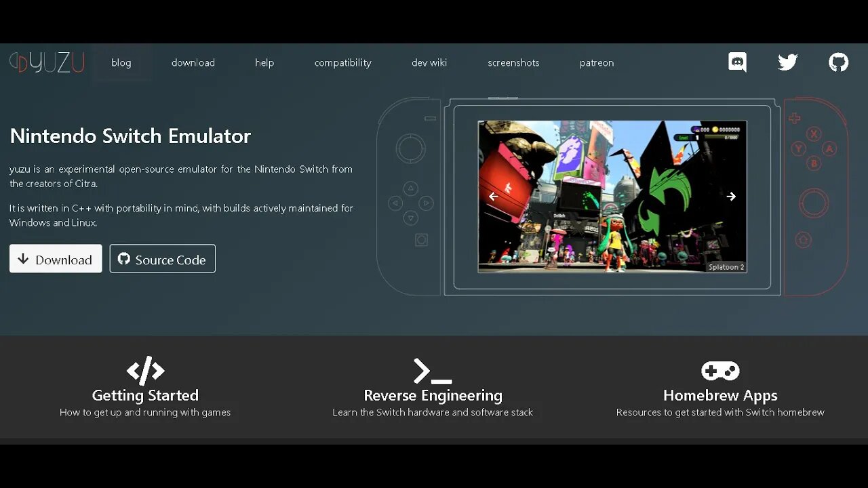Open the screenshots nav item
This screenshot has height=488, width=868.
pos(513,62)
